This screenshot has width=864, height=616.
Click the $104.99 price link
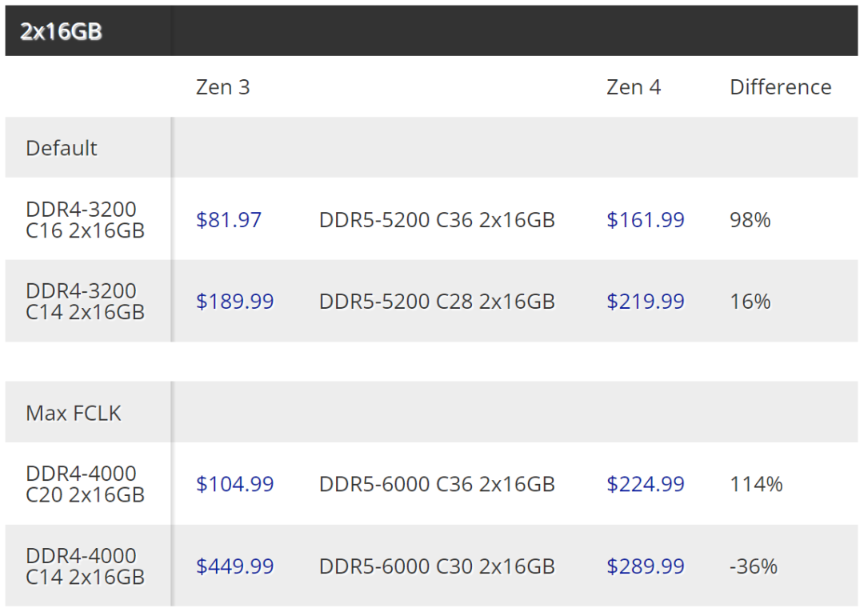[235, 484]
